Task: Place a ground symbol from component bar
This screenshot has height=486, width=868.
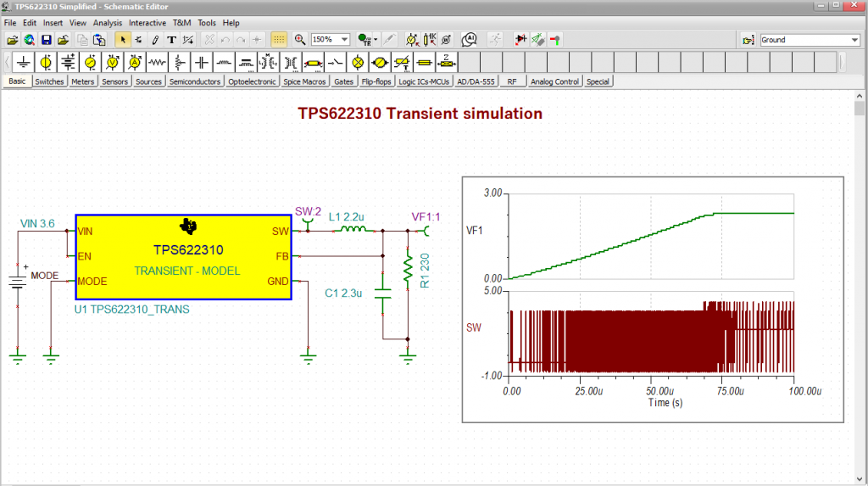Action: [x=24, y=63]
